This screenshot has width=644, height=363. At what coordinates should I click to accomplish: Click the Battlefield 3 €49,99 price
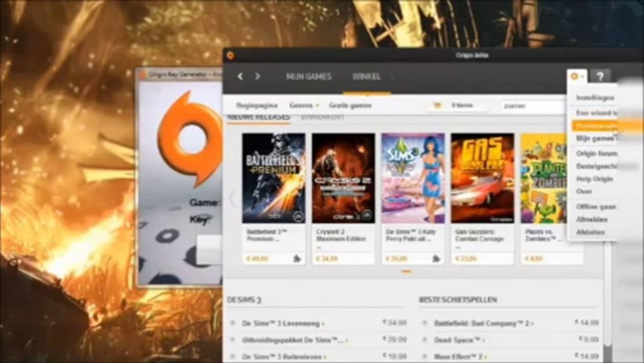258,259
